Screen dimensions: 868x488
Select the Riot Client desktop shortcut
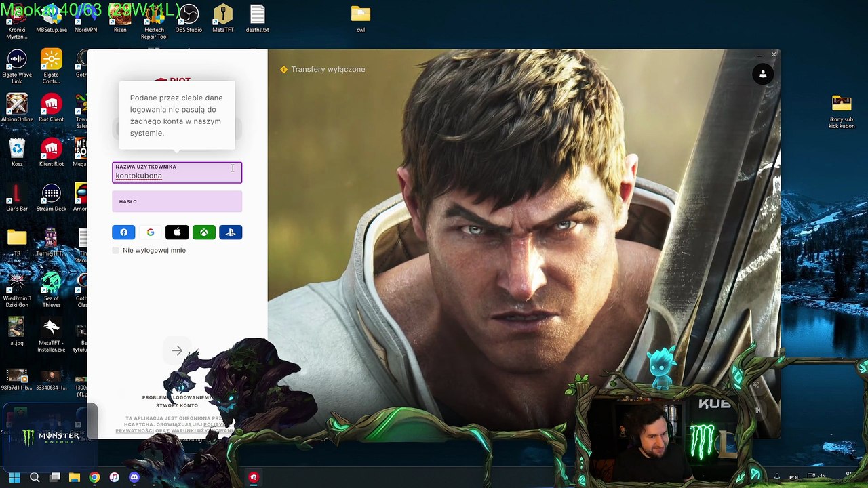tap(52, 108)
